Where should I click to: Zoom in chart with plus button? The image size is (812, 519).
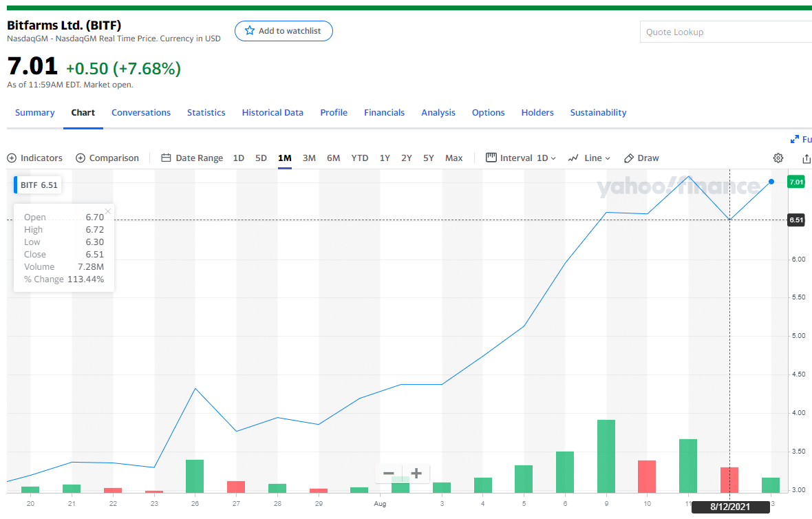(x=416, y=474)
